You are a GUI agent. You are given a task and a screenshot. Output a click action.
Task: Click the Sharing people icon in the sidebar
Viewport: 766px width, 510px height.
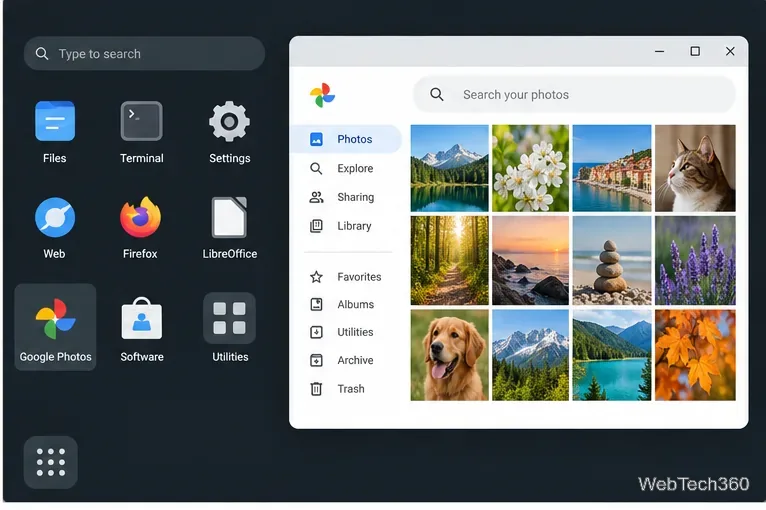click(316, 197)
